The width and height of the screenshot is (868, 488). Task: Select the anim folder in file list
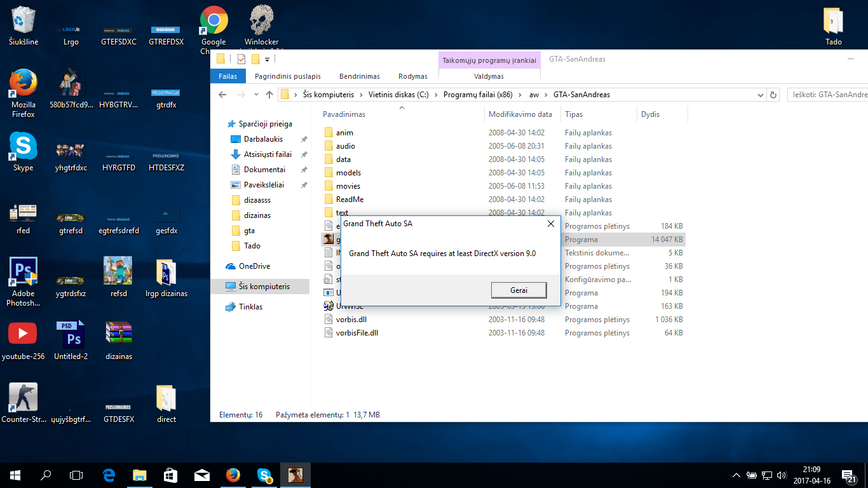click(344, 133)
